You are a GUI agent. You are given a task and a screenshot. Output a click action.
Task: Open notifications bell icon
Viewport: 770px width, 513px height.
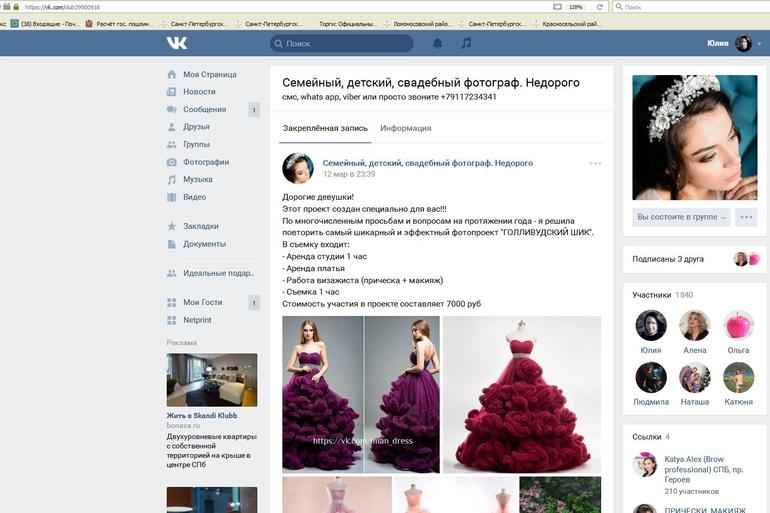(x=437, y=43)
